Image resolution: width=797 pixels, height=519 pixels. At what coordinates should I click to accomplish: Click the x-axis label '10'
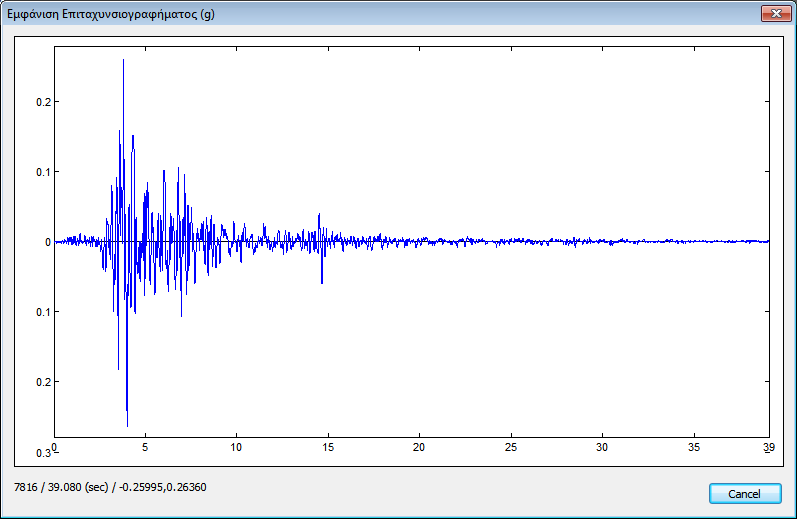point(236,447)
